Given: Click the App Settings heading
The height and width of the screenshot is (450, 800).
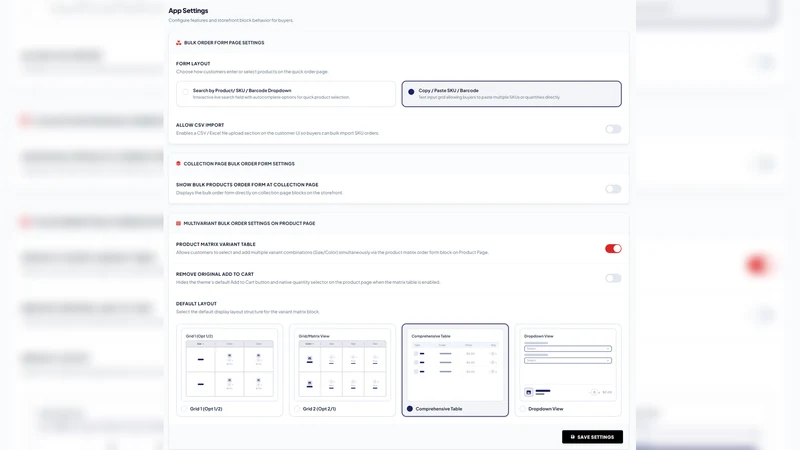Looking at the screenshot, I should (x=188, y=11).
